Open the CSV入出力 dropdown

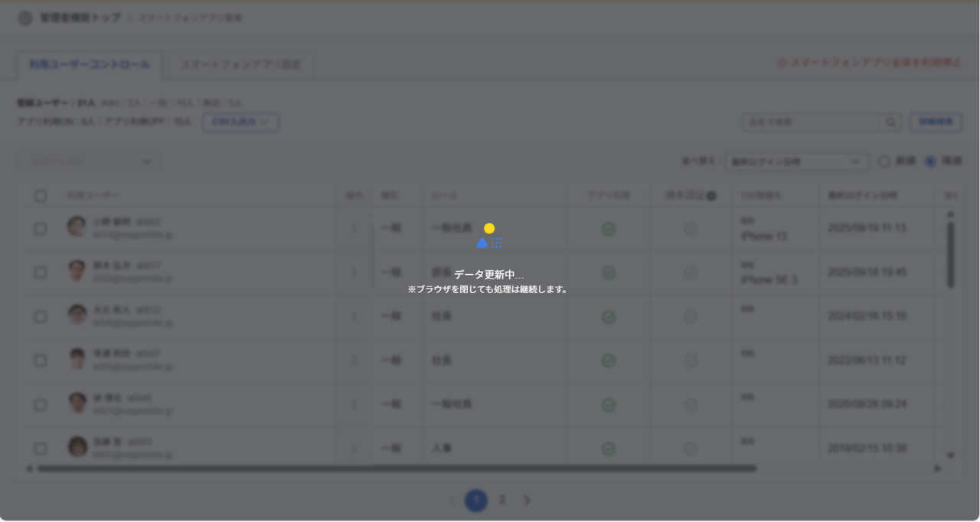[x=240, y=122]
